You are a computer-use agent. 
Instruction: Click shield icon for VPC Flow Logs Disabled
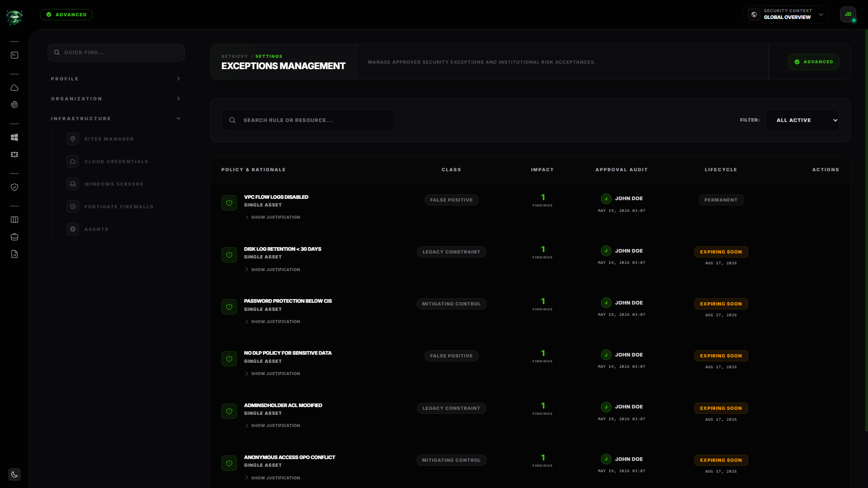coord(229,203)
